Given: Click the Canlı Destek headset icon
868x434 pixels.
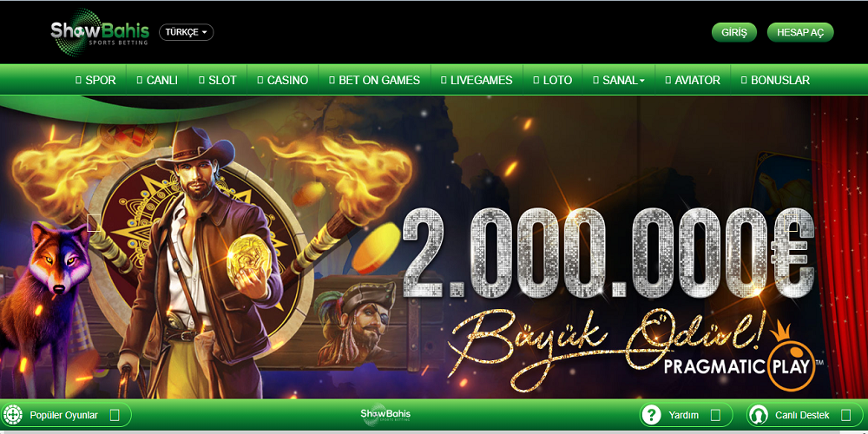Looking at the screenshot, I should point(758,415).
